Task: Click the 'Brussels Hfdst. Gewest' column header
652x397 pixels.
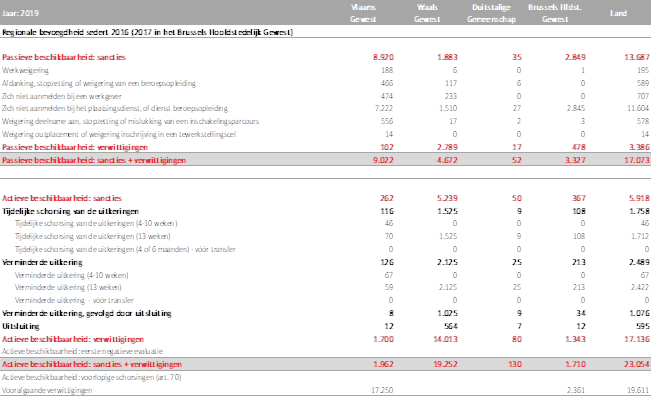Action: [555, 13]
